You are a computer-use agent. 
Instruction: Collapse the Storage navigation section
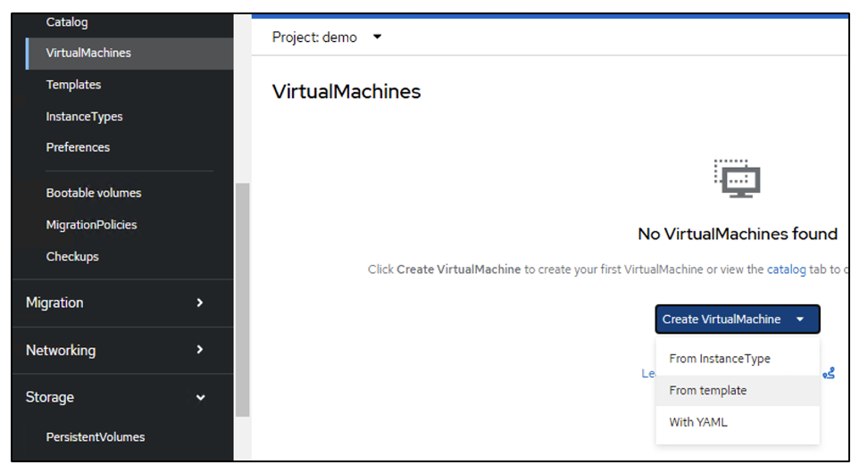(115, 397)
